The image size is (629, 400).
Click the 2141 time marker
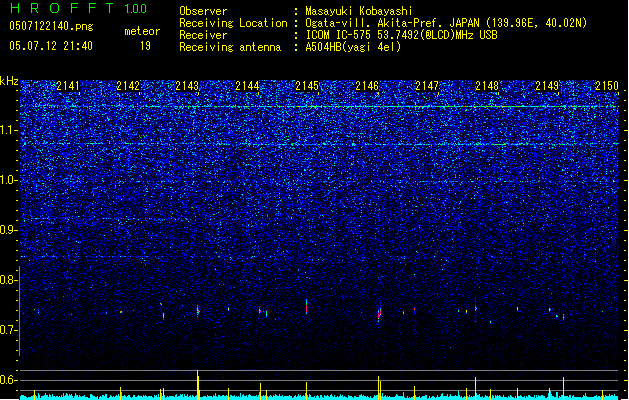[x=68, y=86]
